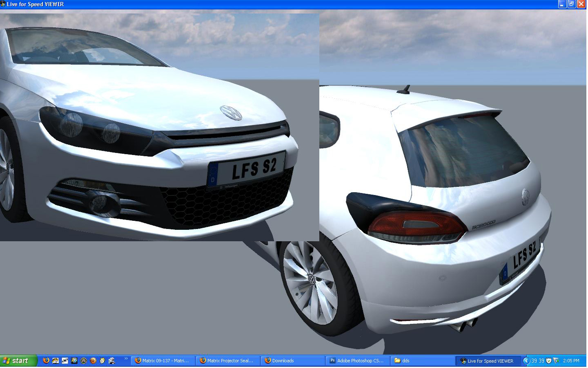Switch to the Matrix Projector Seal Firefox window
The image size is (588, 368).
coord(227,361)
